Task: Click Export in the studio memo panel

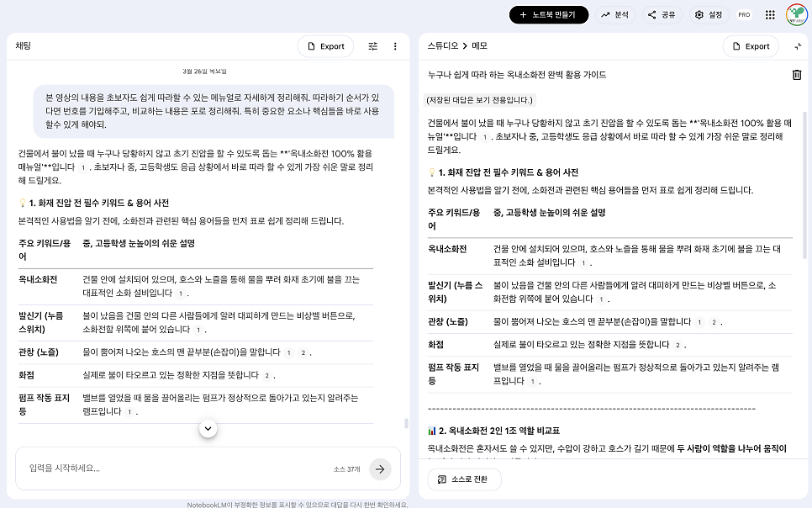Action: click(751, 46)
